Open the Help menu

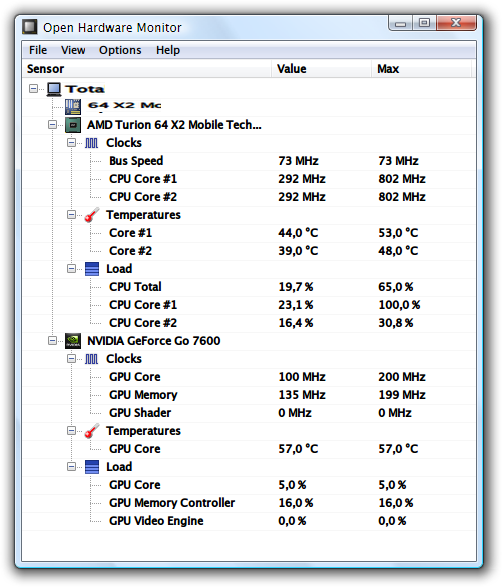pyautogui.click(x=168, y=50)
